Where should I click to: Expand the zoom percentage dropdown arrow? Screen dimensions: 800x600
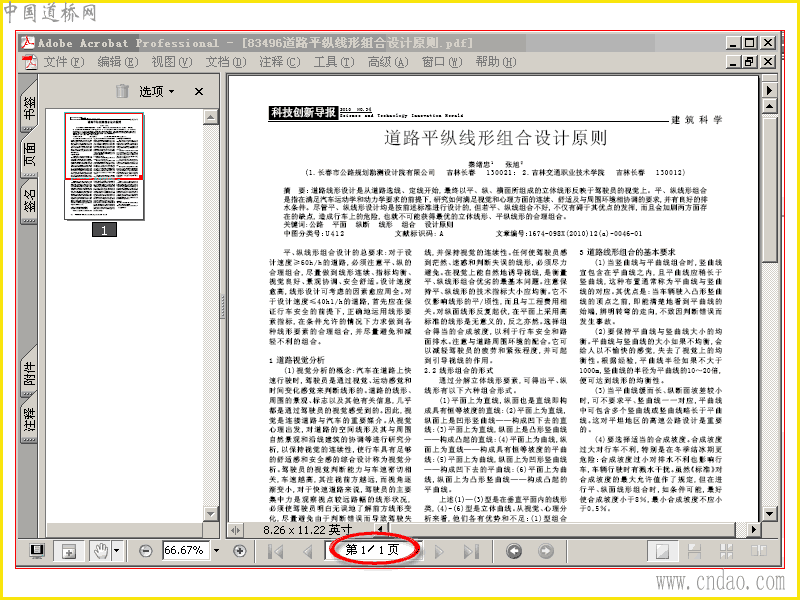(x=216, y=551)
